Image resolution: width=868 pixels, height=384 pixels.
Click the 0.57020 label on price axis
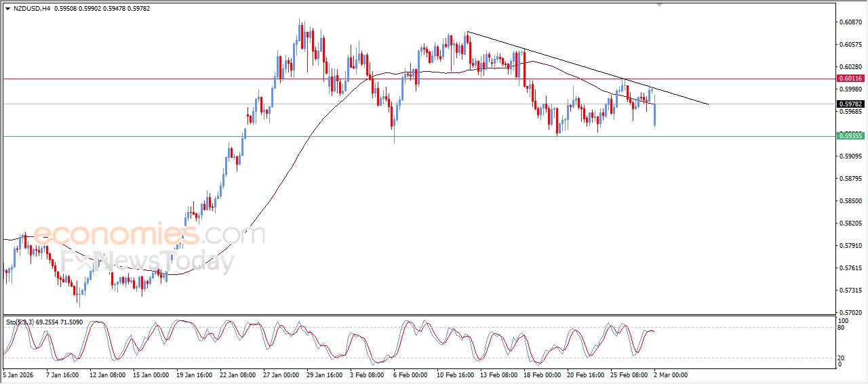click(x=850, y=313)
